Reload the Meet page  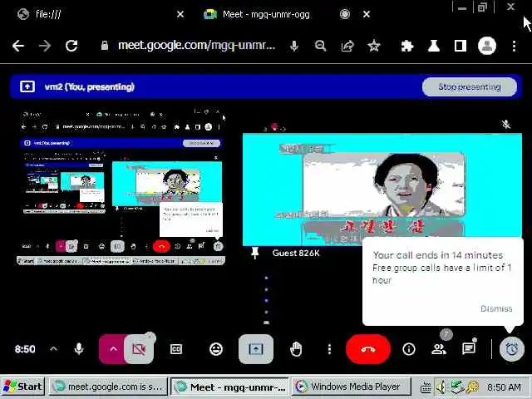[71, 46]
